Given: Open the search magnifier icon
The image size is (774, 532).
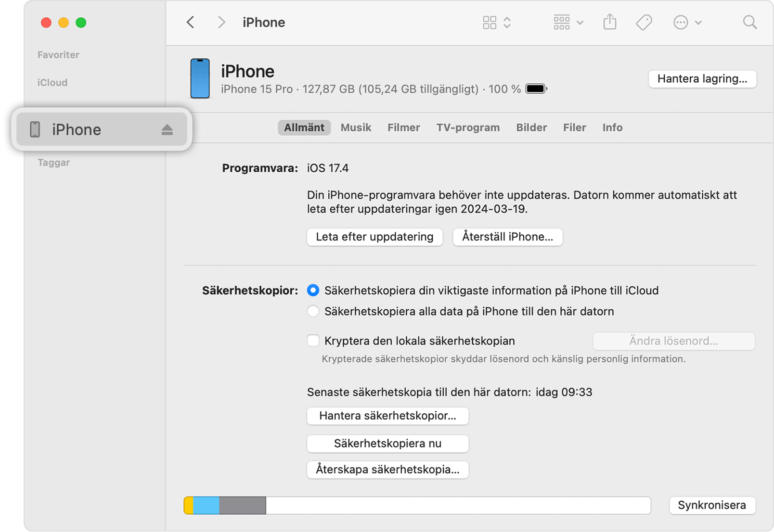Looking at the screenshot, I should click(749, 22).
